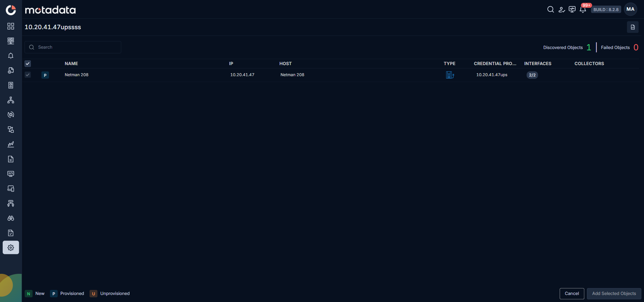The height and width of the screenshot is (302, 644).
Task: Sort by the CREDENTIAL PRO... column header
Action: 495,64
